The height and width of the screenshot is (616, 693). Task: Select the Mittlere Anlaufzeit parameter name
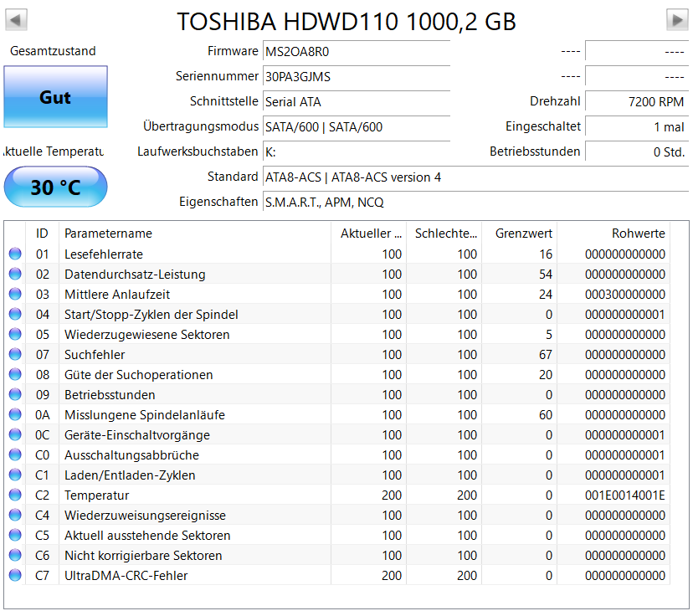(x=117, y=295)
